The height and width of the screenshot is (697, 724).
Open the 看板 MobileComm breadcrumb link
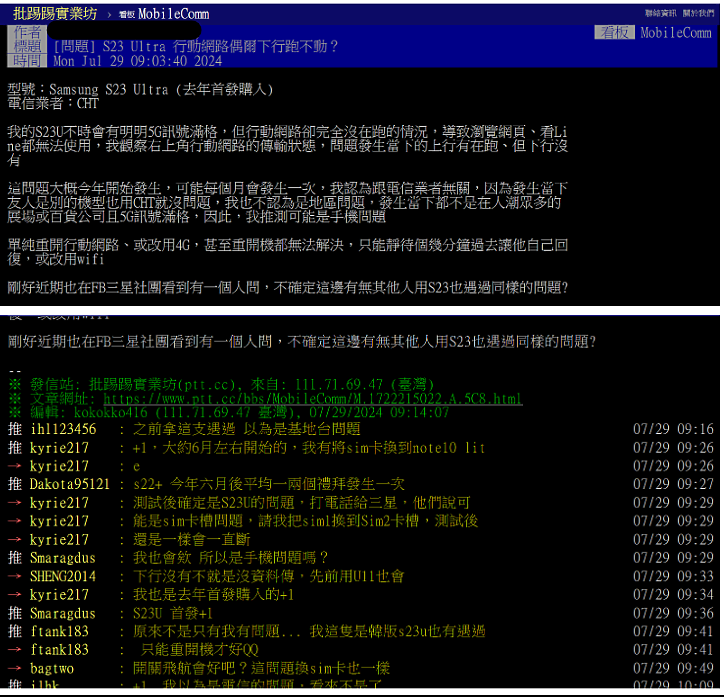(164, 14)
